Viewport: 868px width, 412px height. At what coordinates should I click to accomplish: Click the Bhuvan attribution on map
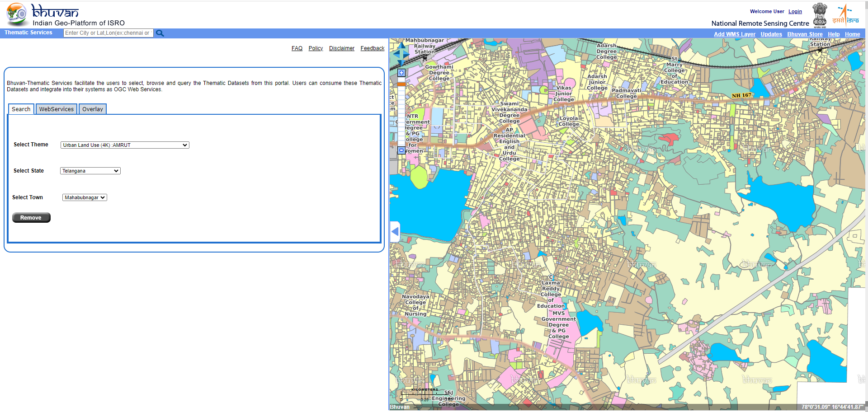[400, 407]
